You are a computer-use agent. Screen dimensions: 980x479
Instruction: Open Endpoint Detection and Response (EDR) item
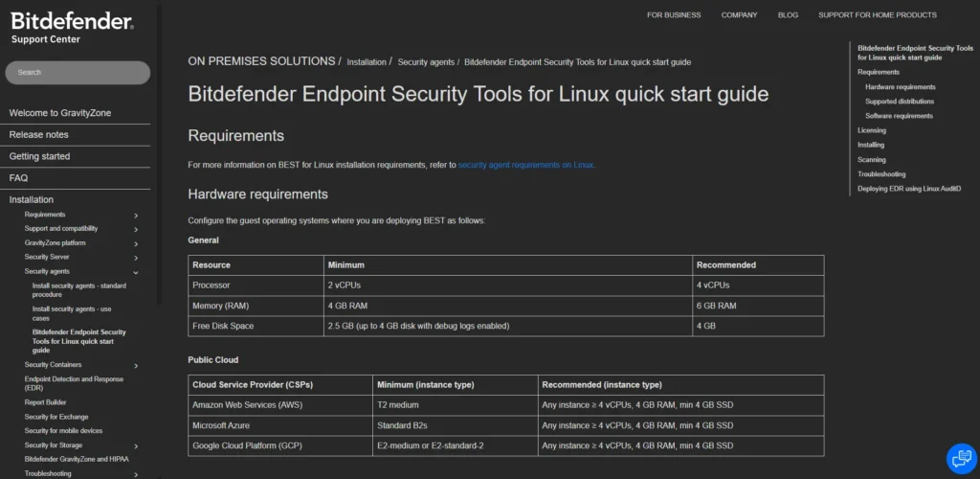point(74,383)
